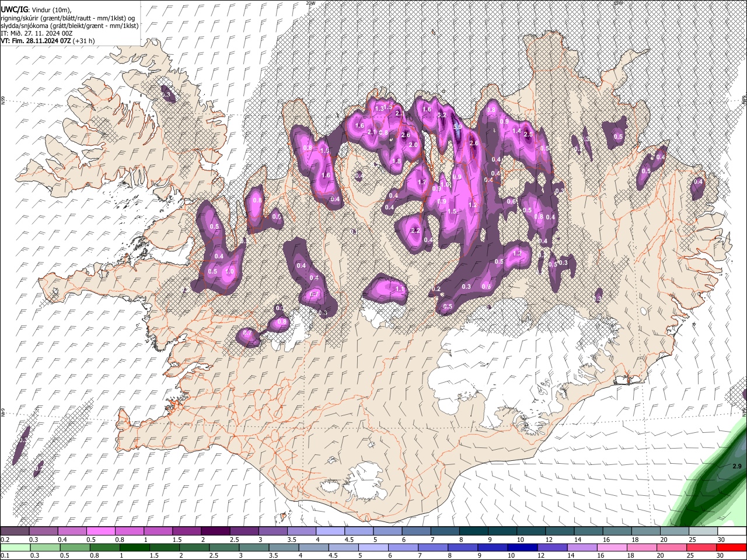Viewport: 747px width, 560px height.
Task: Pick the red swatch after 30 on the green rain scale
Action: (732, 547)
